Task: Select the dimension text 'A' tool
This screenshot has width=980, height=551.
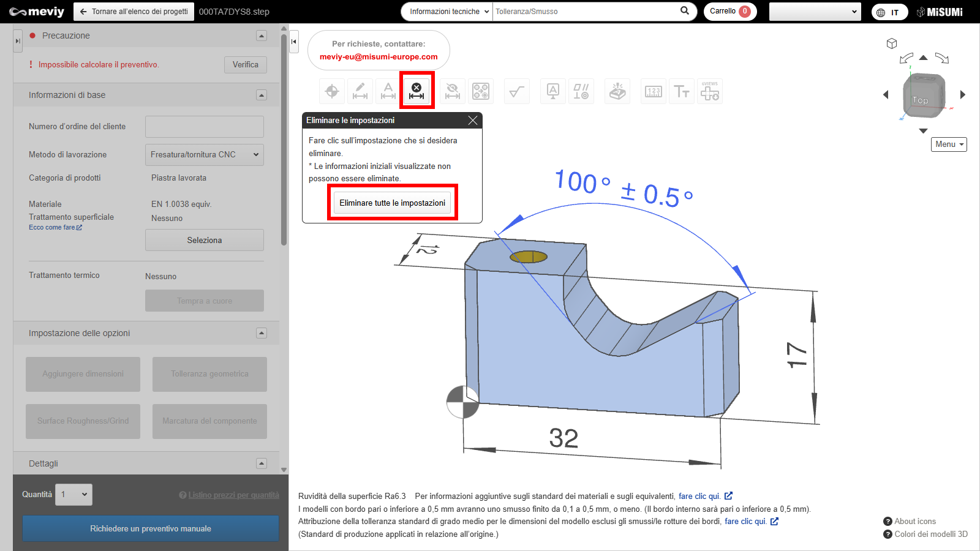Action: point(388,91)
